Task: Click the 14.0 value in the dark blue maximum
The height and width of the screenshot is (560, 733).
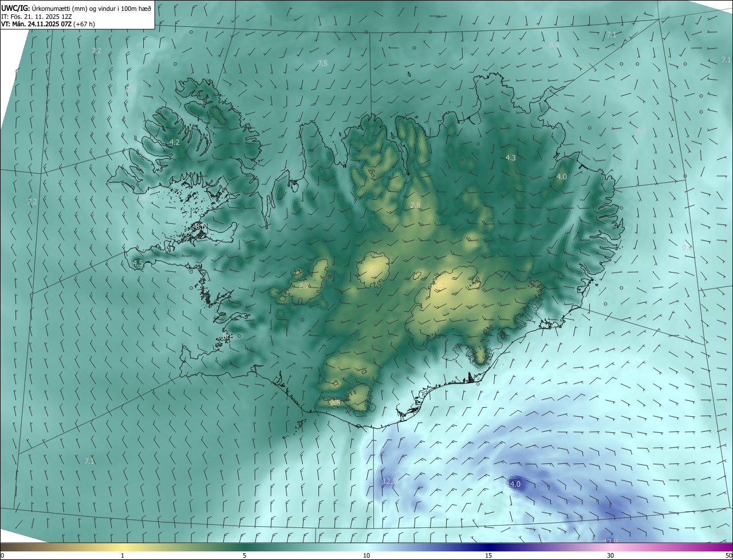Action: point(513,484)
